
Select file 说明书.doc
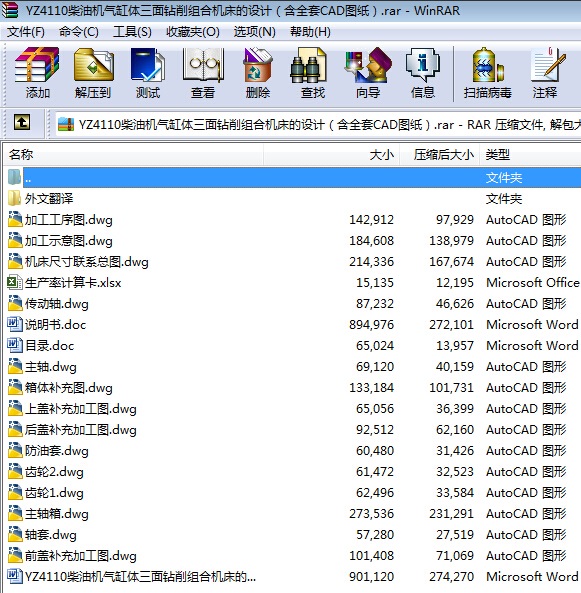coord(55,325)
